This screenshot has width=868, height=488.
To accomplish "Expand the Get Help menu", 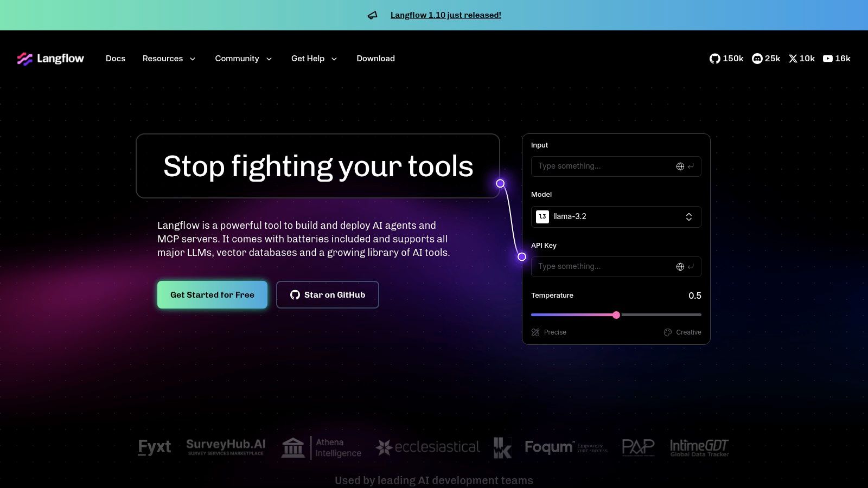I will (314, 59).
